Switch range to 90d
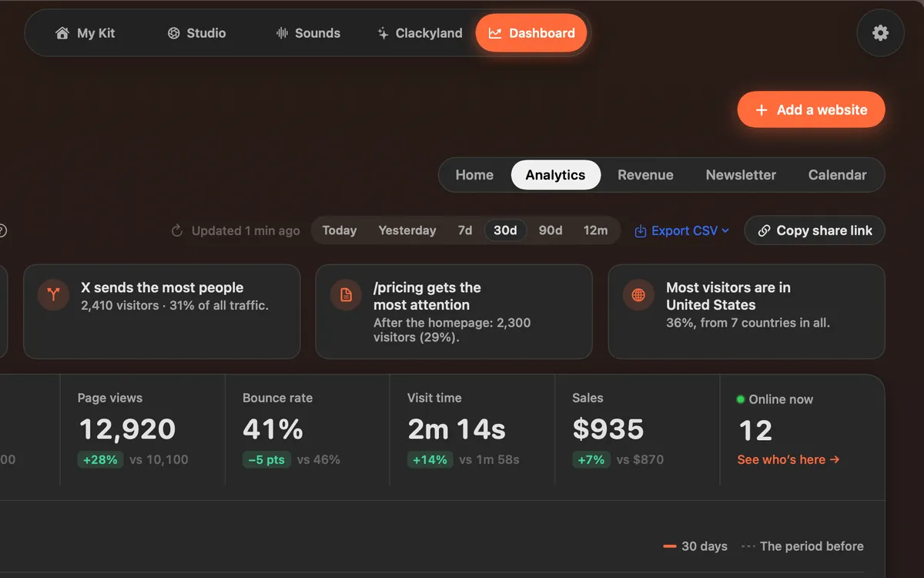924x578 pixels. point(551,230)
